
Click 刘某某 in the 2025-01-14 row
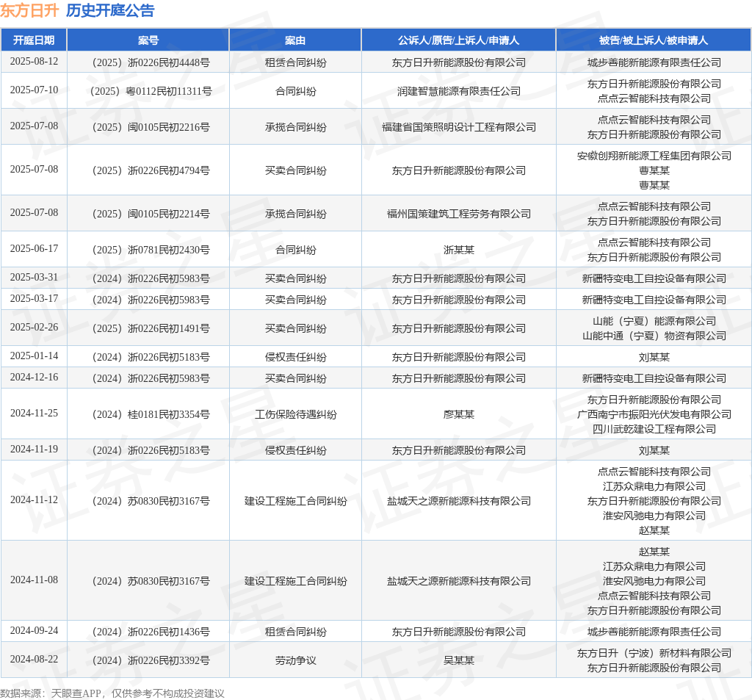654,357
